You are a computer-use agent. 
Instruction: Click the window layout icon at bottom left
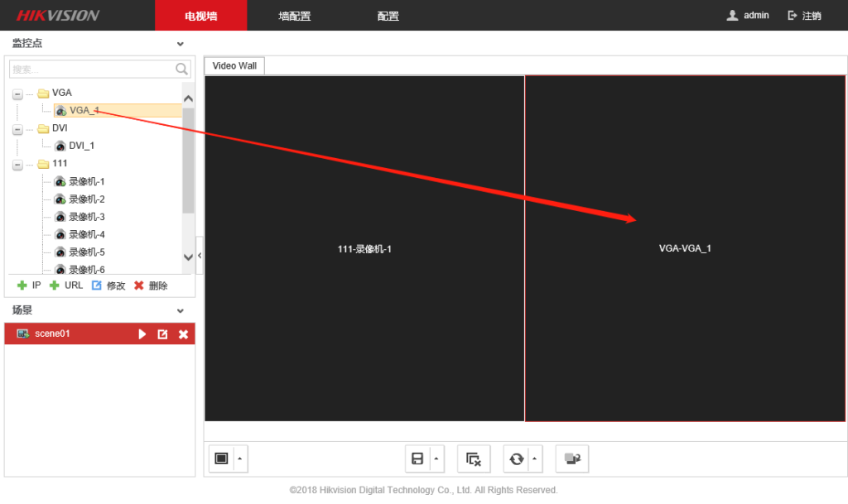tap(221, 458)
